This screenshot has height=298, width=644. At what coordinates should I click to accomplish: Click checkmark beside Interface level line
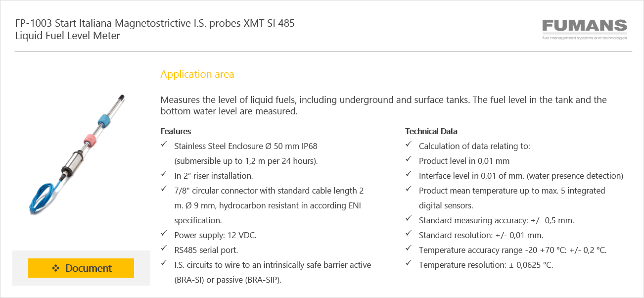[408, 175]
